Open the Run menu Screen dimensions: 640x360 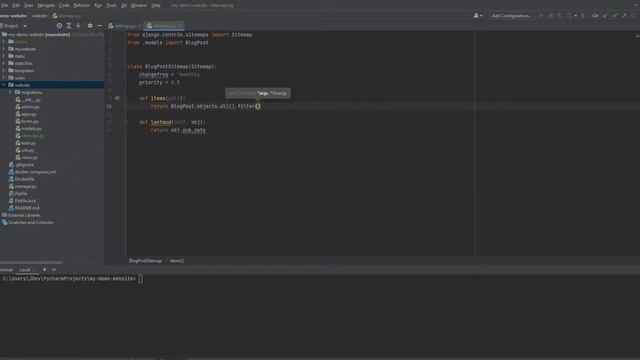pos(98,6)
